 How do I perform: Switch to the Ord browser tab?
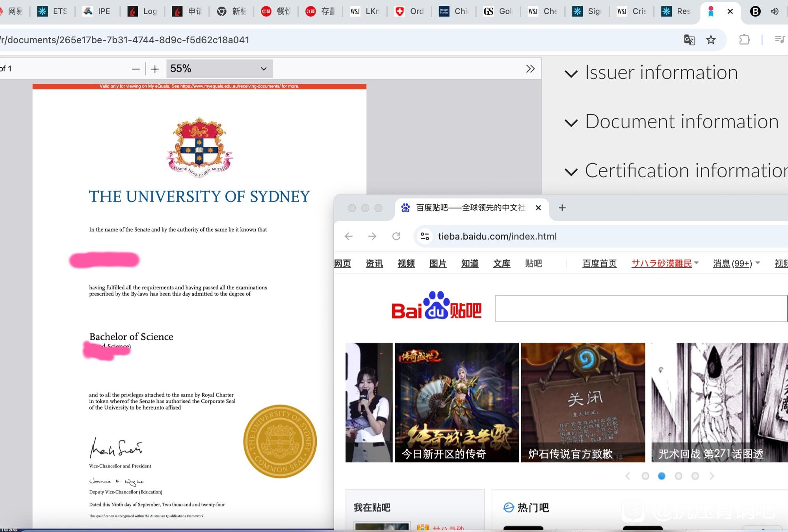410,11
